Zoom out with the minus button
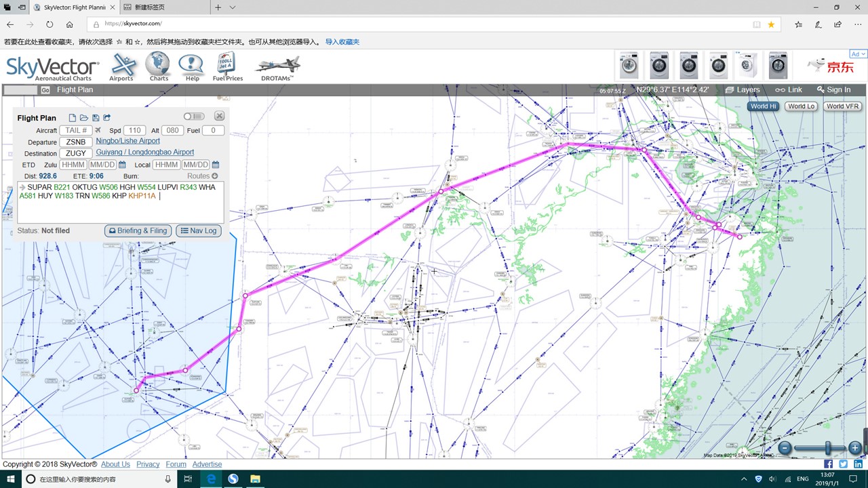This screenshot has height=488, width=868. 785,448
